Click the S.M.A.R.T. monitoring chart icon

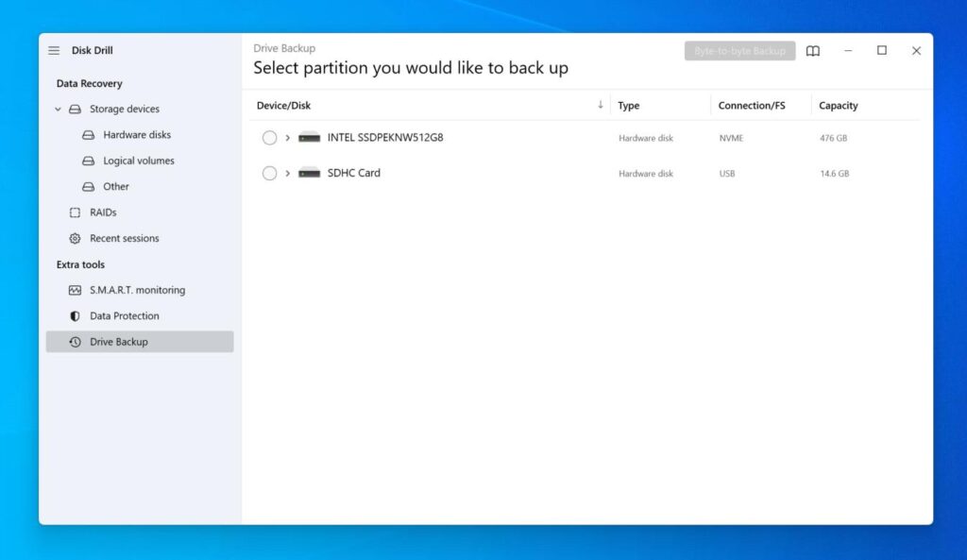75,291
